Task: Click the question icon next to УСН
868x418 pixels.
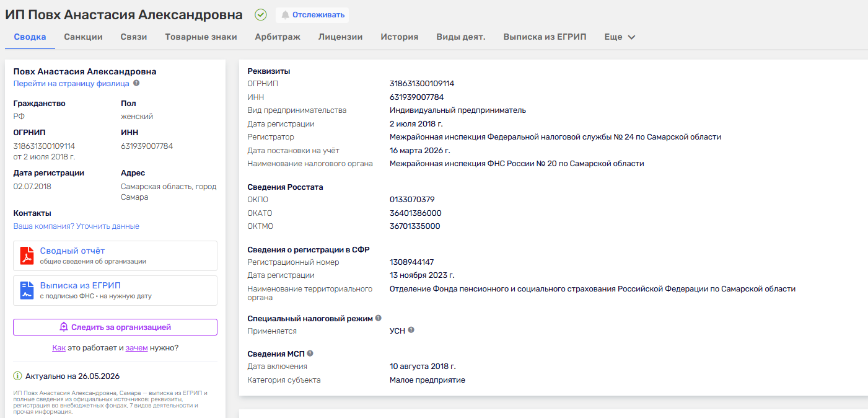Action: point(411,331)
